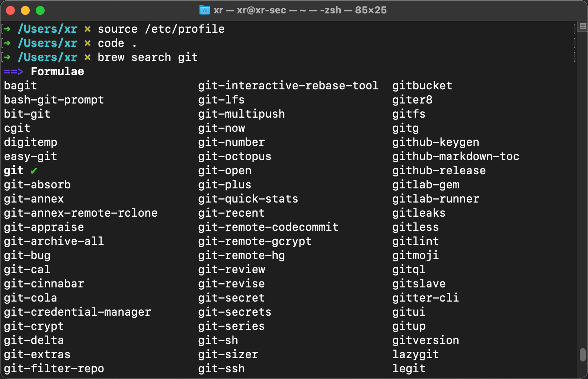Click 'bagit' in the formula list
The width and height of the screenshot is (588, 379).
[x=20, y=86]
